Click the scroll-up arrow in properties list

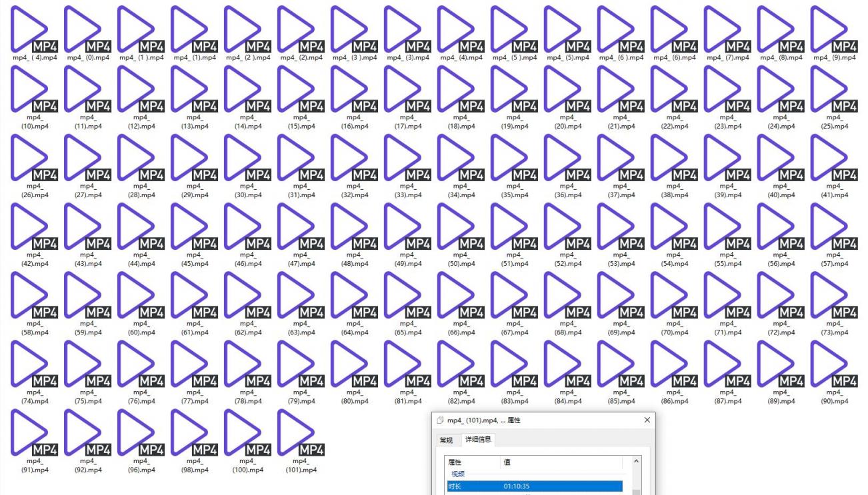point(636,462)
